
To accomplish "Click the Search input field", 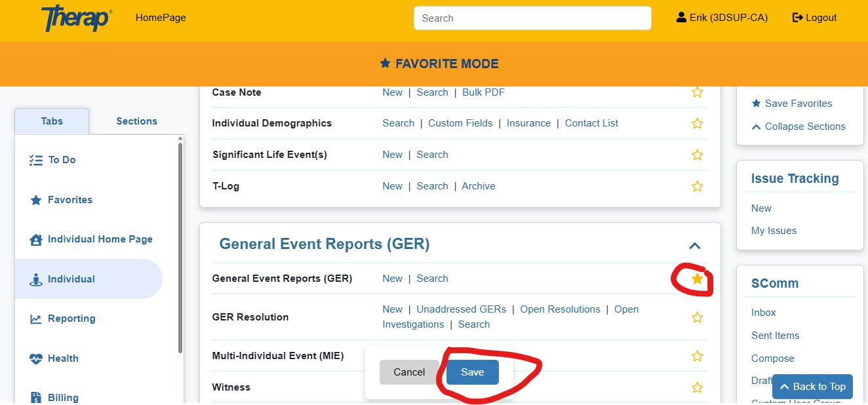I will click(x=532, y=18).
